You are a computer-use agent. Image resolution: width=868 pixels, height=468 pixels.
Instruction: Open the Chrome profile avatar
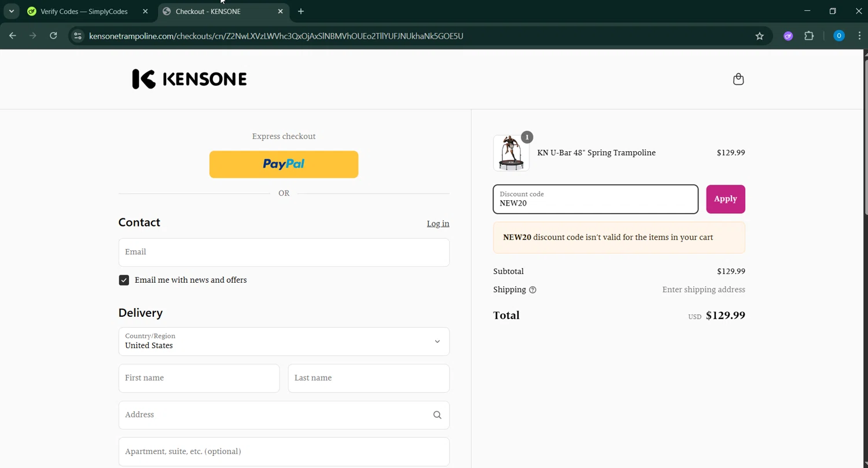coord(839,36)
